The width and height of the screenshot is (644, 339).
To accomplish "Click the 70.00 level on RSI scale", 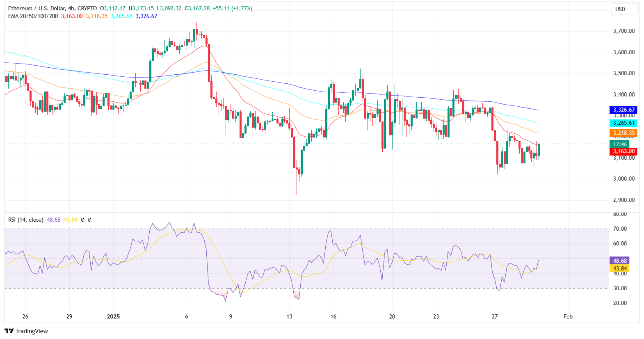I will (619, 229).
